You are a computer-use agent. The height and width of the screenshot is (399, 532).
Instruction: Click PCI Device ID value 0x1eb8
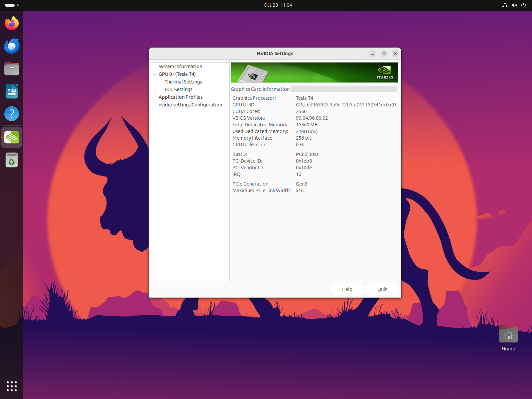tap(304, 161)
